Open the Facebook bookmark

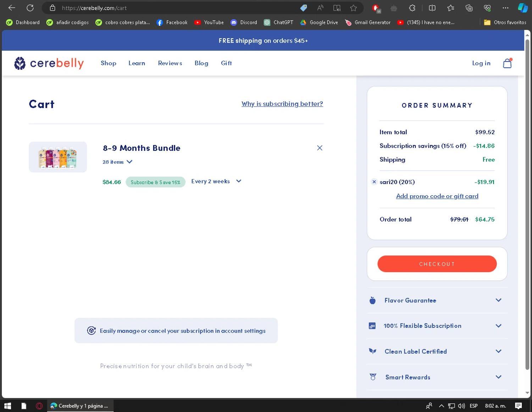pyautogui.click(x=172, y=22)
